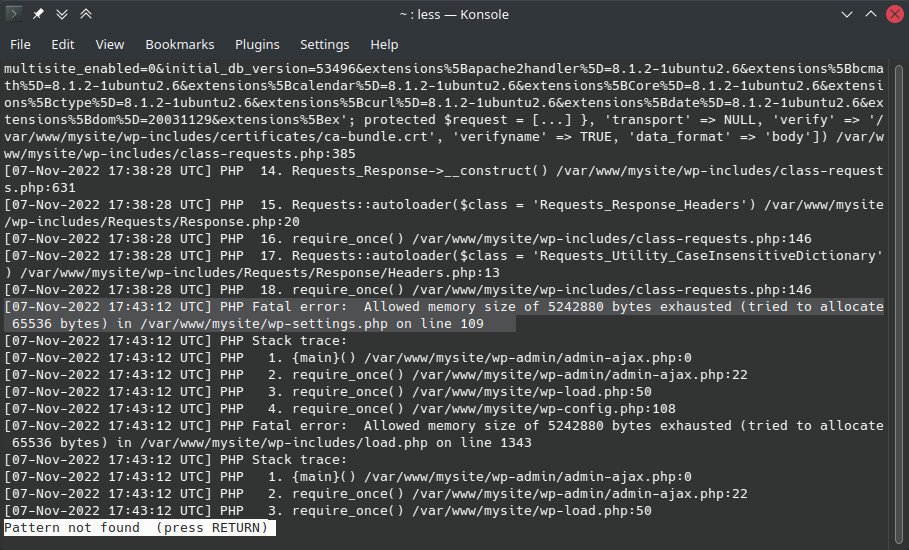Image resolution: width=909 pixels, height=550 pixels.
Task: Click 'class-requests.php:385' text
Action: click(268, 154)
